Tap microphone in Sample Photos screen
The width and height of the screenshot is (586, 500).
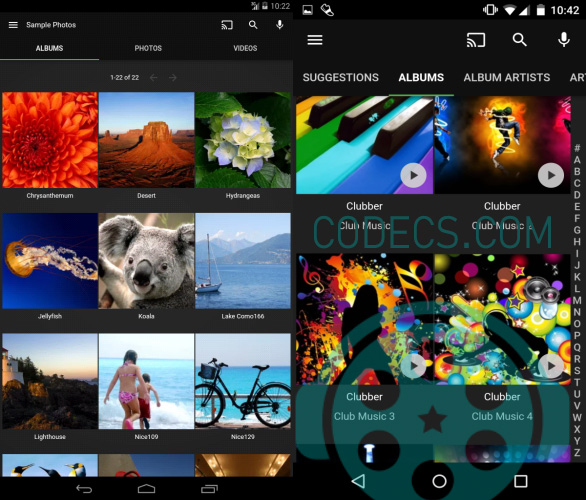(279, 25)
